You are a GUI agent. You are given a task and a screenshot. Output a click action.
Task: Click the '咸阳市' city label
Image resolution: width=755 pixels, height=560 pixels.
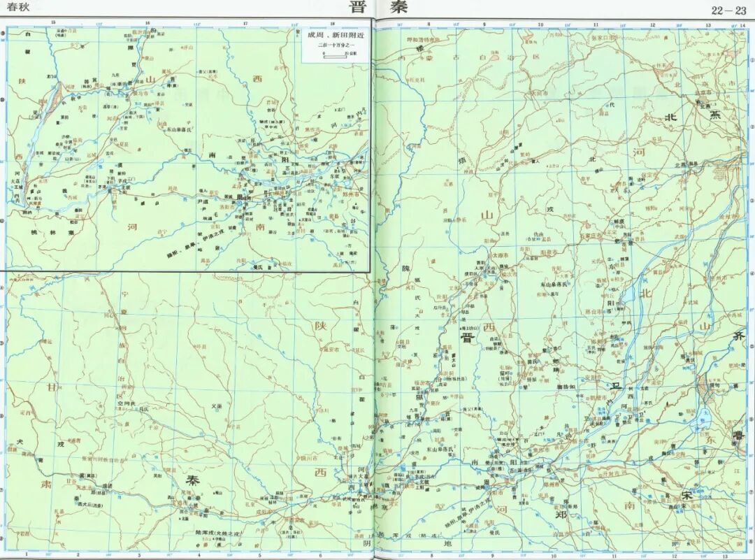click(x=264, y=511)
